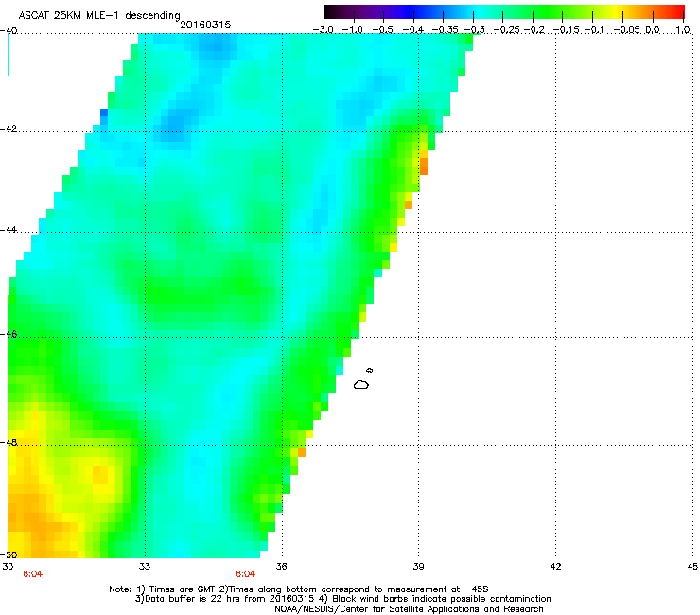Image resolution: width=700 pixels, height=615 pixels.
Task: Select the -0.5 colorbar tick label
Action: pos(382,30)
